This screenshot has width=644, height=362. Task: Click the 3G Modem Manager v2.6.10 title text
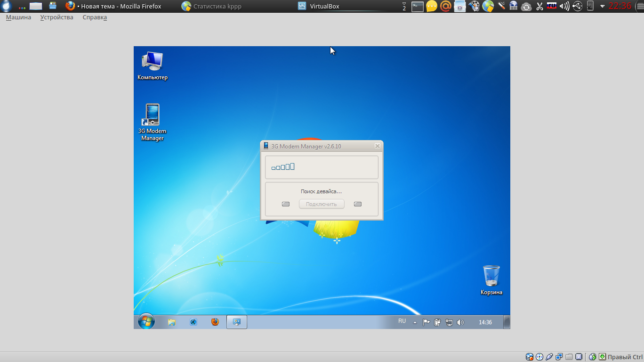tap(306, 147)
